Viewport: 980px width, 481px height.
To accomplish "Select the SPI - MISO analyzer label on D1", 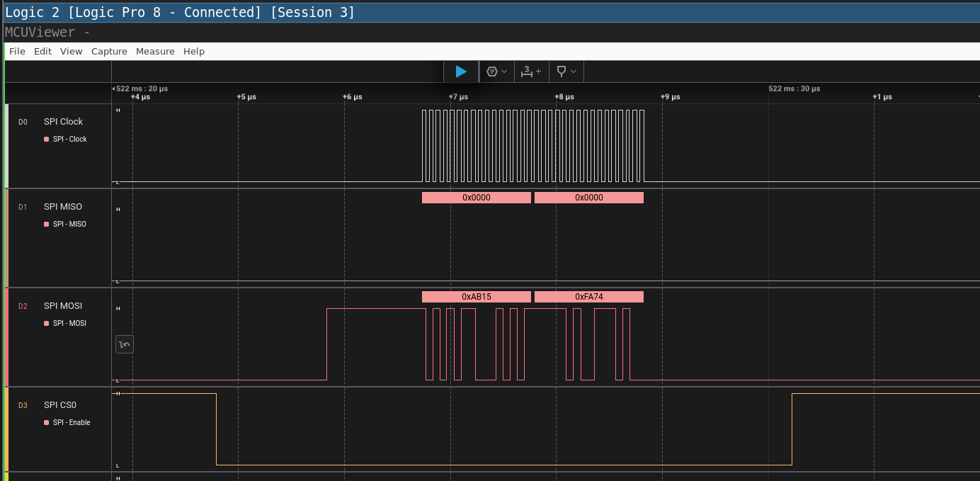I will click(x=67, y=224).
